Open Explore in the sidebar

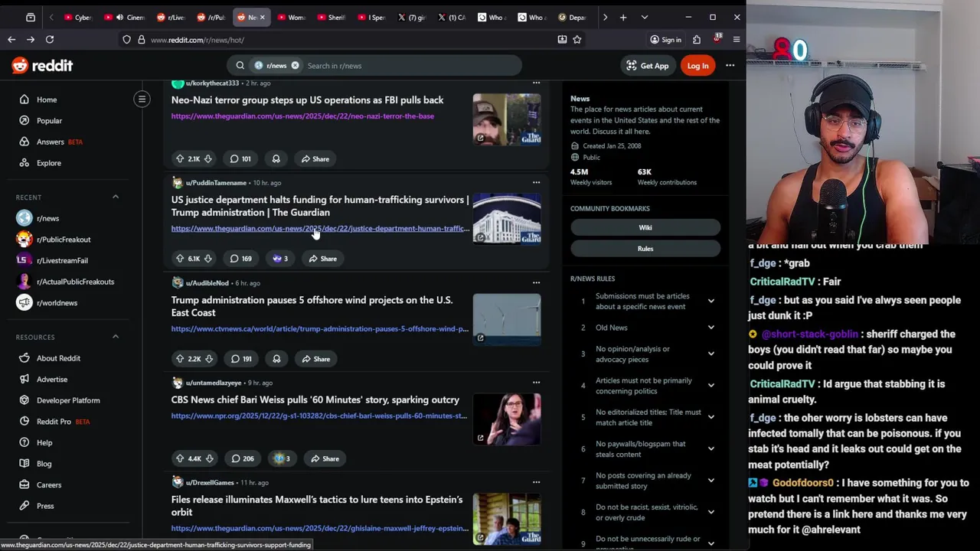pyautogui.click(x=48, y=163)
